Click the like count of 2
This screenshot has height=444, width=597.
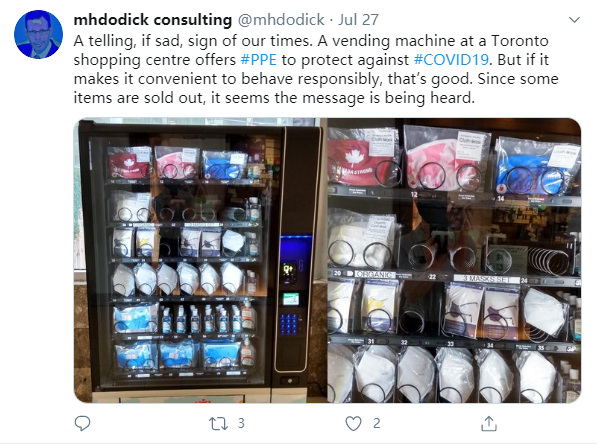tap(377, 423)
